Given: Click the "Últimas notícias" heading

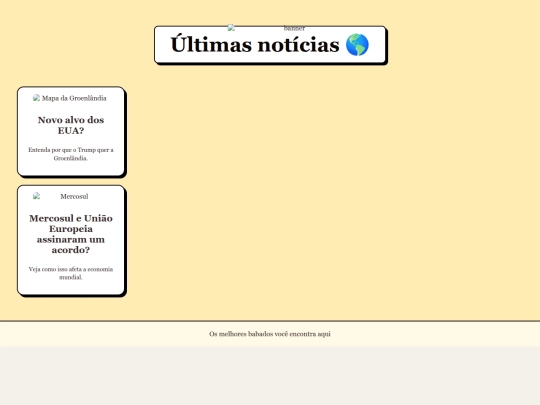Looking at the screenshot, I should (x=270, y=45).
